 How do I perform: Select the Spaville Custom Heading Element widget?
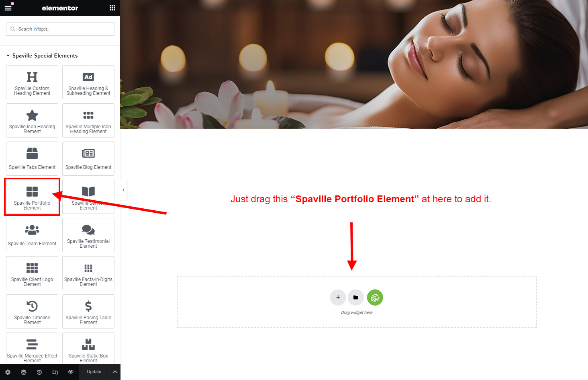(32, 82)
